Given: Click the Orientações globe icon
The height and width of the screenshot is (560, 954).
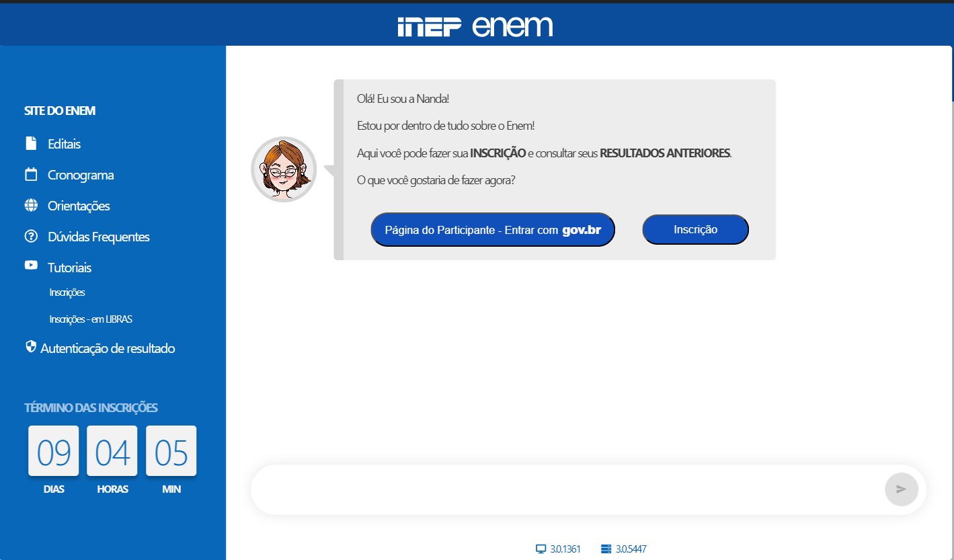Looking at the screenshot, I should click(x=31, y=205).
